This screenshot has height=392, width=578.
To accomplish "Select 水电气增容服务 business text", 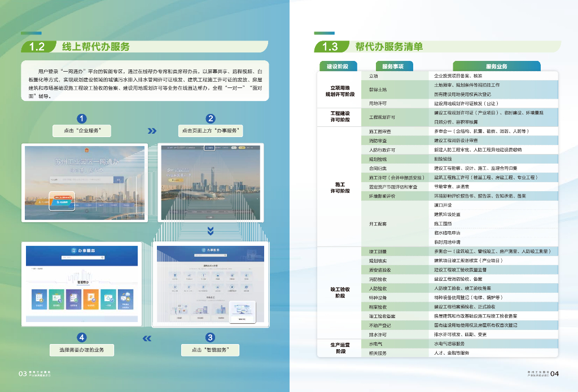I will (x=449, y=344).
